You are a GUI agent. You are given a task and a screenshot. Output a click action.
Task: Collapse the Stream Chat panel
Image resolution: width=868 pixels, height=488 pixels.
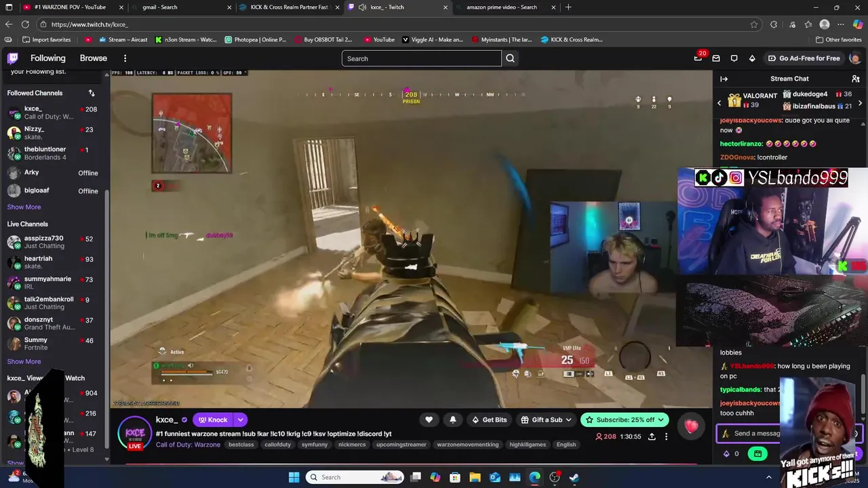[724, 79]
